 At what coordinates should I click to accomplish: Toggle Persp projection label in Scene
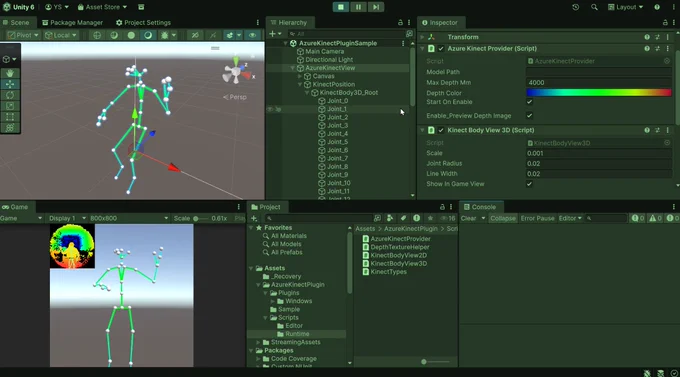[x=235, y=97]
